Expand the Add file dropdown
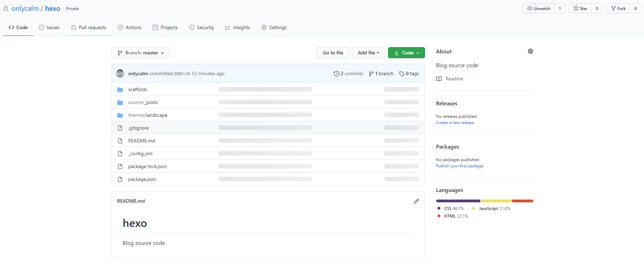This screenshot has width=644, height=264. (x=368, y=53)
